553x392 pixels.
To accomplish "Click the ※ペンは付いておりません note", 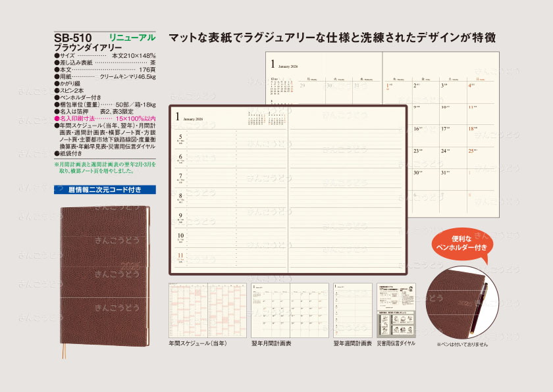I will coord(462,345).
